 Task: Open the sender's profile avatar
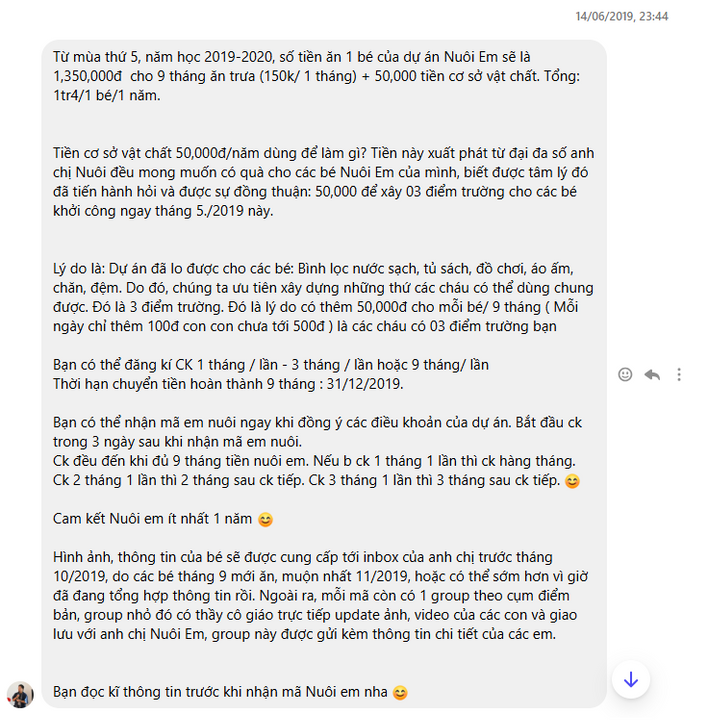coord(20,695)
